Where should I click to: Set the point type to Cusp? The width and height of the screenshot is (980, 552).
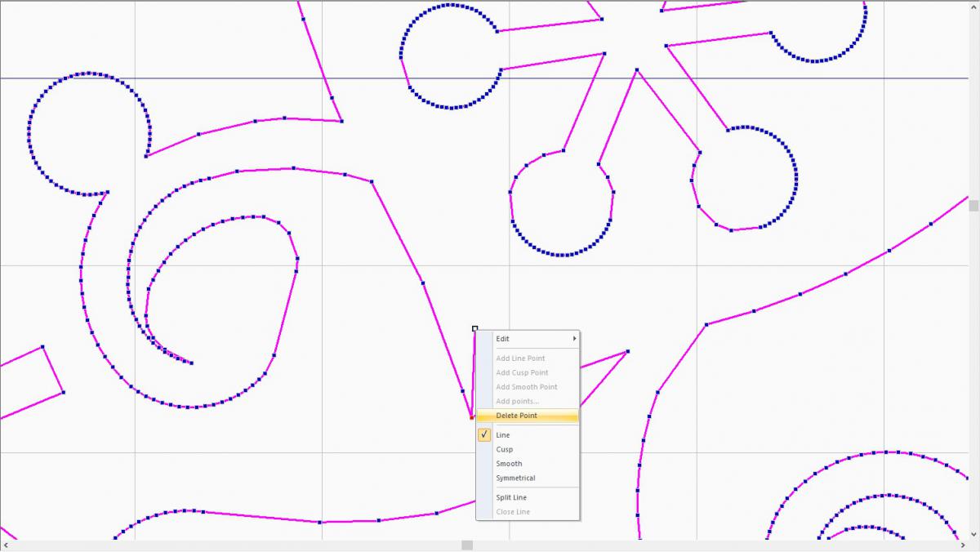point(505,449)
